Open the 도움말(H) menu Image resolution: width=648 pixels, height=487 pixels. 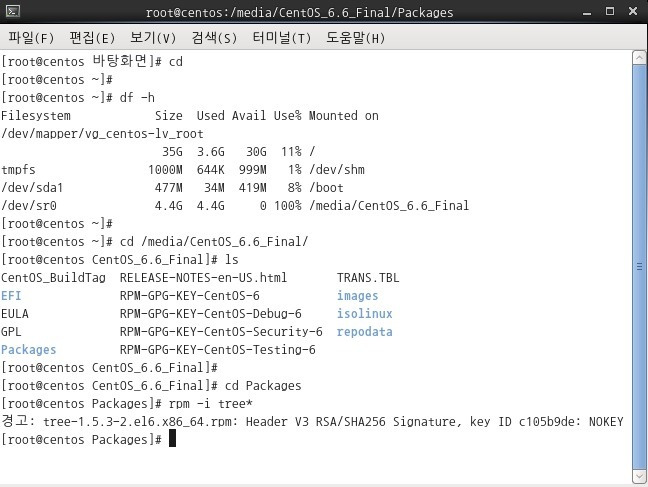click(355, 38)
